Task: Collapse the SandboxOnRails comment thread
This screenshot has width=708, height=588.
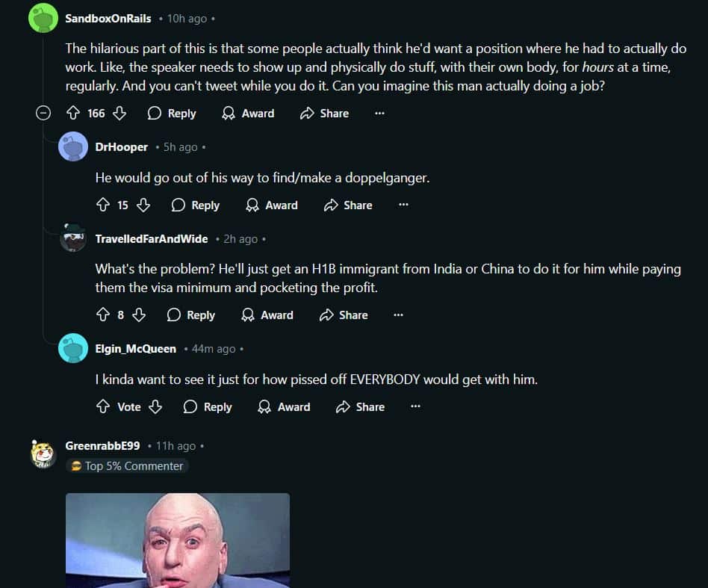Action: click(x=43, y=113)
